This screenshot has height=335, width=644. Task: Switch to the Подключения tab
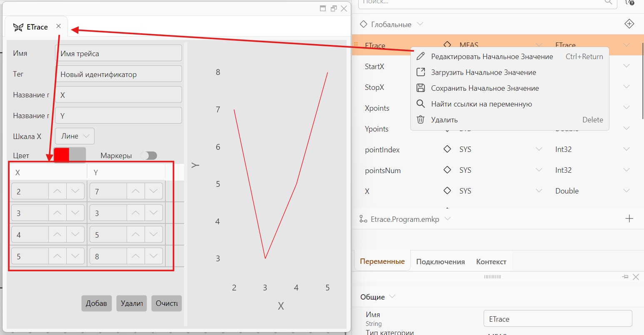[440, 262]
